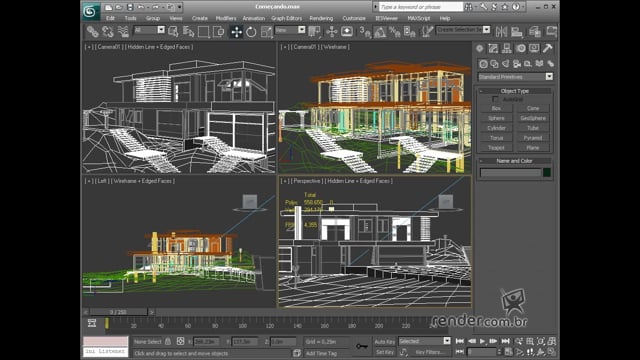The height and width of the screenshot is (360, 640).
Task: Click the GeoSphere primitive button
Action: 533,118
